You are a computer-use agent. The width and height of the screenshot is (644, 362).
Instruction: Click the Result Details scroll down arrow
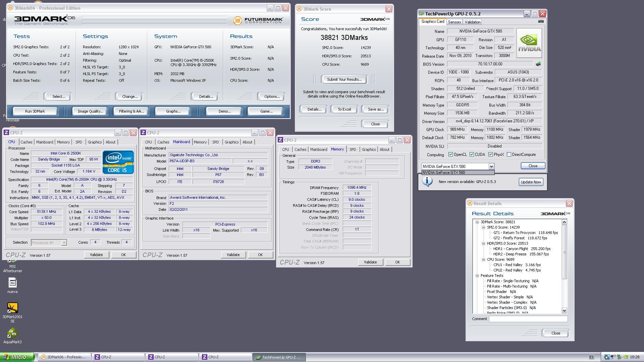point(564,311)
